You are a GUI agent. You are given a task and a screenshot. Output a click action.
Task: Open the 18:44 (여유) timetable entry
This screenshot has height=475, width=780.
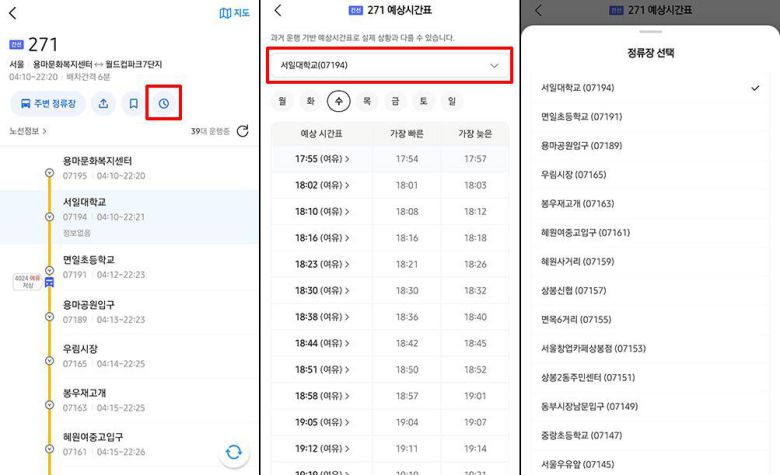pos(322,343)
